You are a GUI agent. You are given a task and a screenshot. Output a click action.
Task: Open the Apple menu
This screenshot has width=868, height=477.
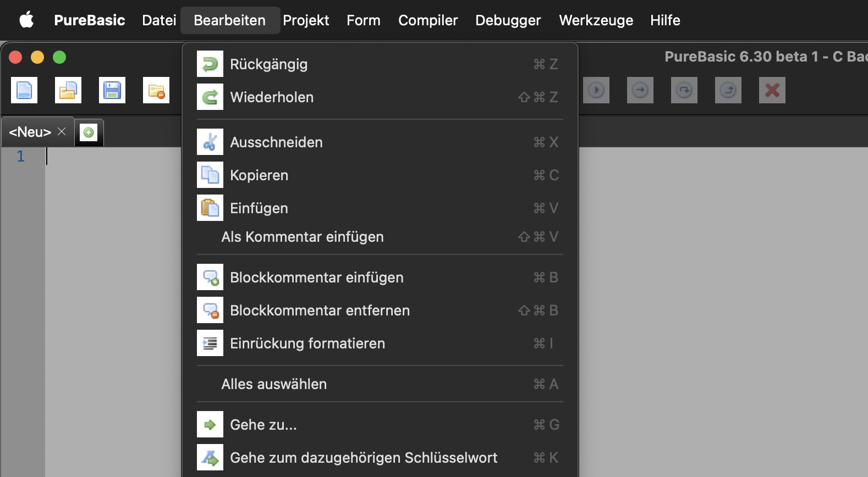pos(26,20)
